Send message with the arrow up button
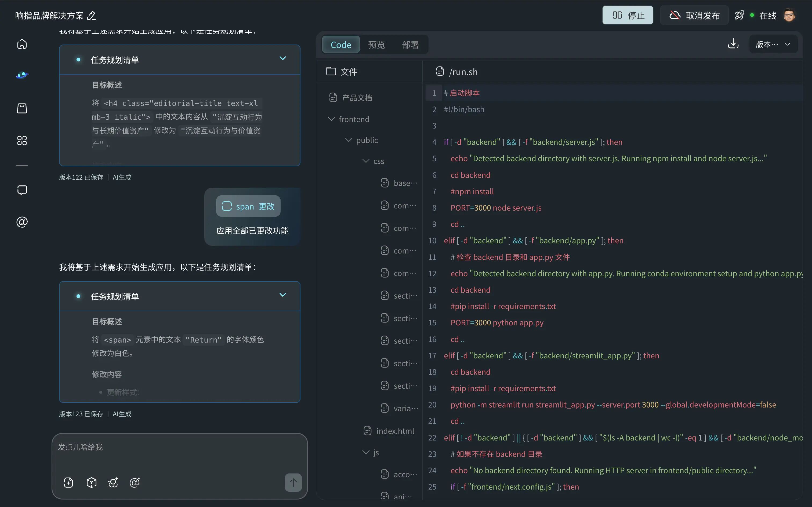The height and width of the screenshot is (507, 812). (293, 483)
